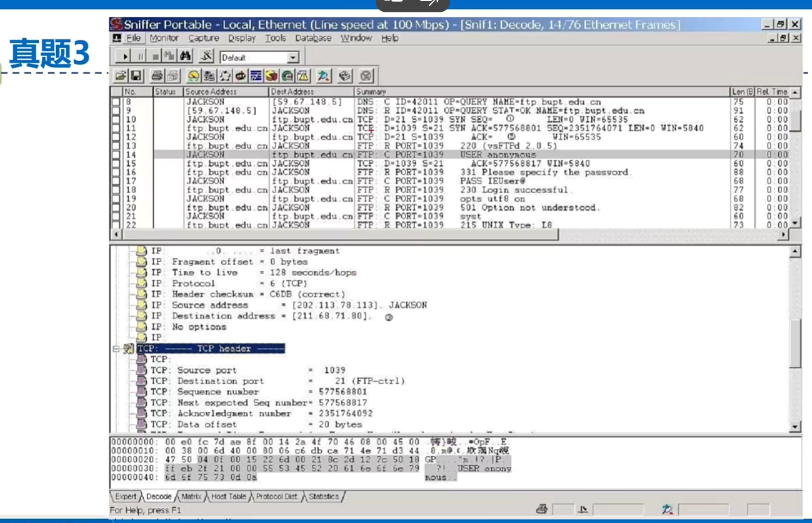812x523 pixels.
Task: Switch to the Expert tab
Action: [x=125, y=497]
